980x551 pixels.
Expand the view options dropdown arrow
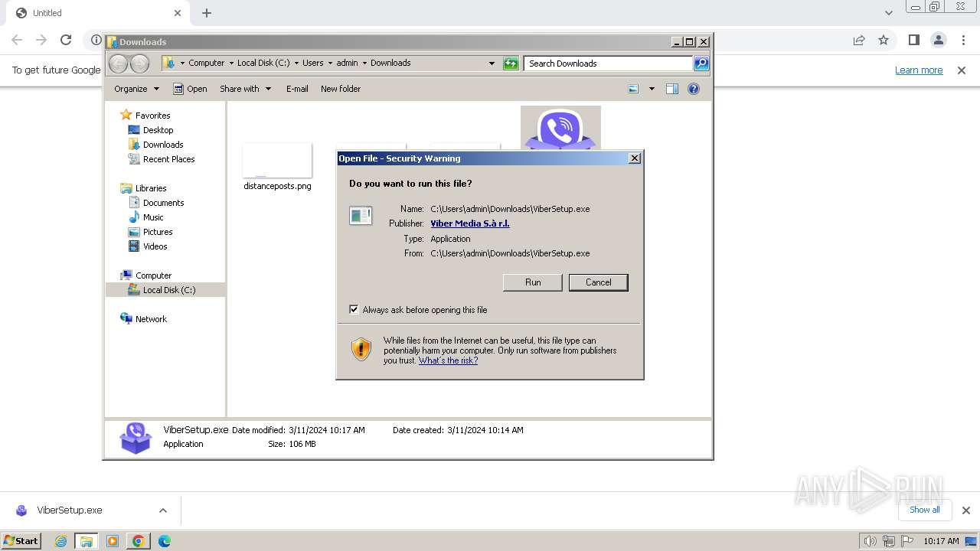tap(652, 89)
